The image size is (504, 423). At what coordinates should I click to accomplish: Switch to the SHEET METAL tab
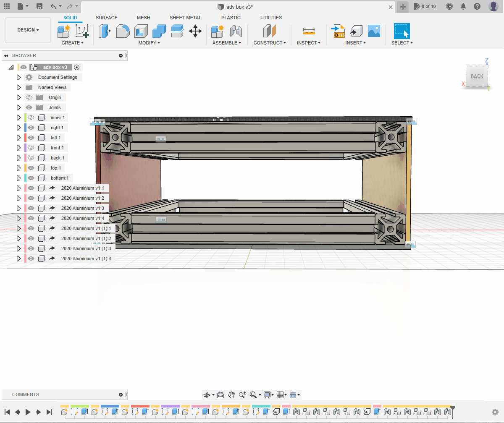coord(185,18)
